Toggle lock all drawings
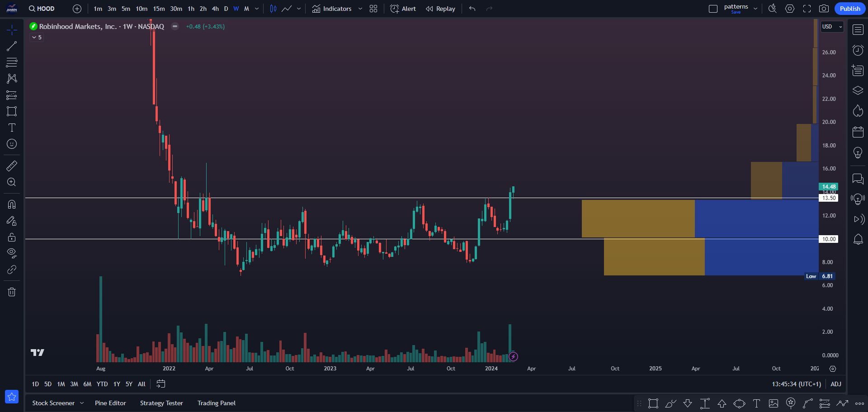 (x=12, y=237)
